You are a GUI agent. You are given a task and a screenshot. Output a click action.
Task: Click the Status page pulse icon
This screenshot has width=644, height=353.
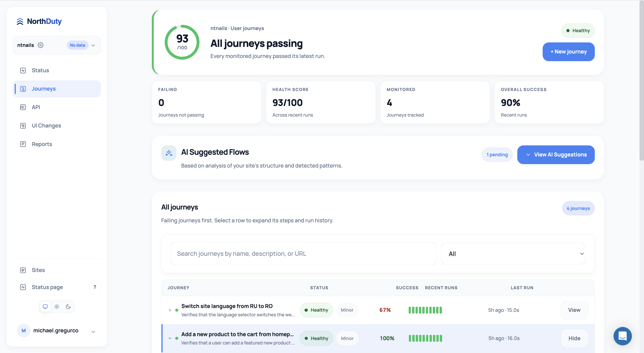pyautogui.click(x=23, y=287)
